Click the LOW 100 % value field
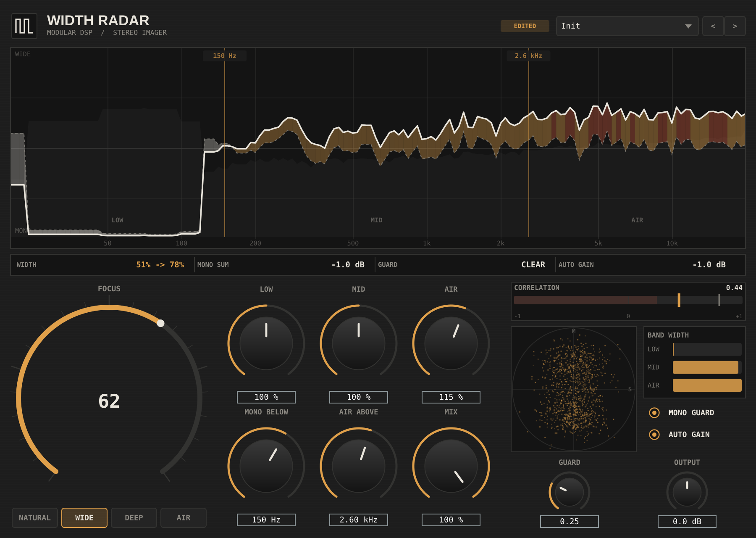This screenshot has width=756, height=538. 266,397
